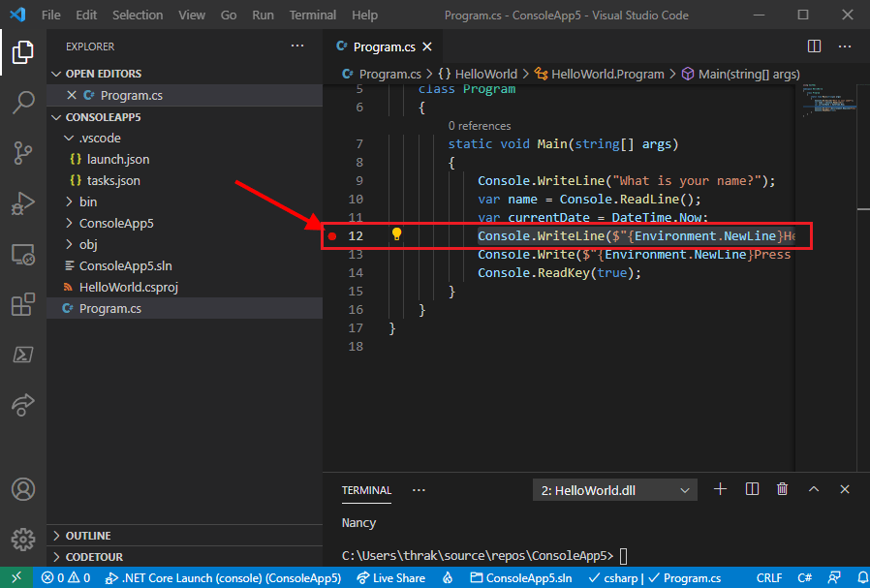Switch to the TERMINAL tab

click(366, 489)
